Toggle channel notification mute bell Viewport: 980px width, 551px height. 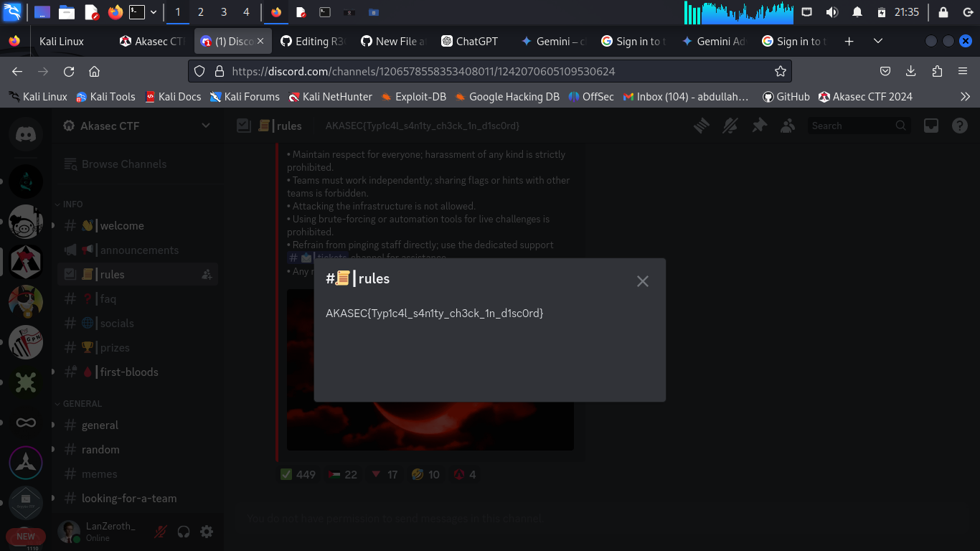click(x=730, y=126)
